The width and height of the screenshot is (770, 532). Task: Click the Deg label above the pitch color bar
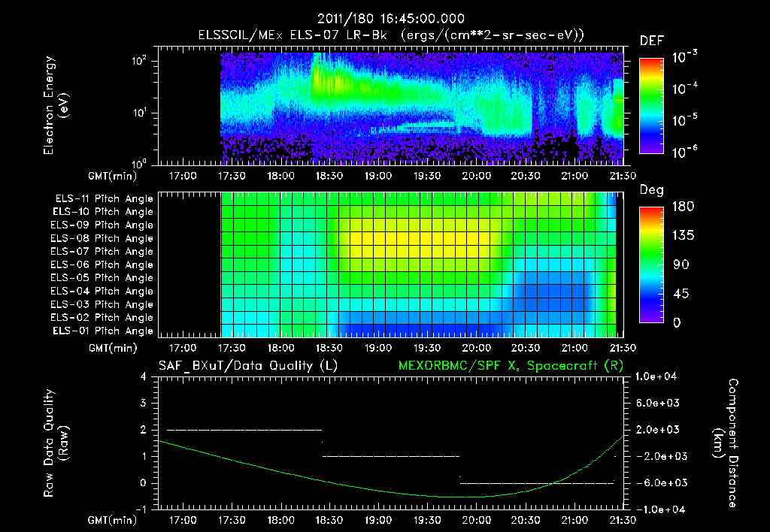(x=652, y=190)
